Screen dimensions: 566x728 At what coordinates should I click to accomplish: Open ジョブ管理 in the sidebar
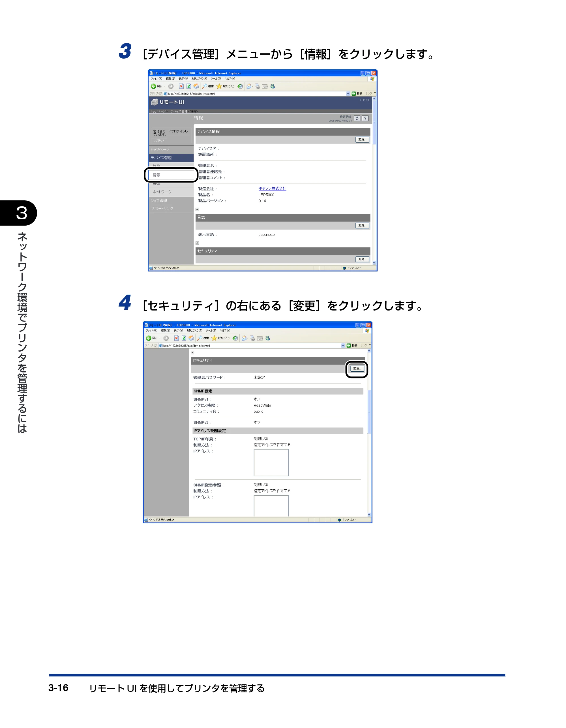[x=172, y=201]
